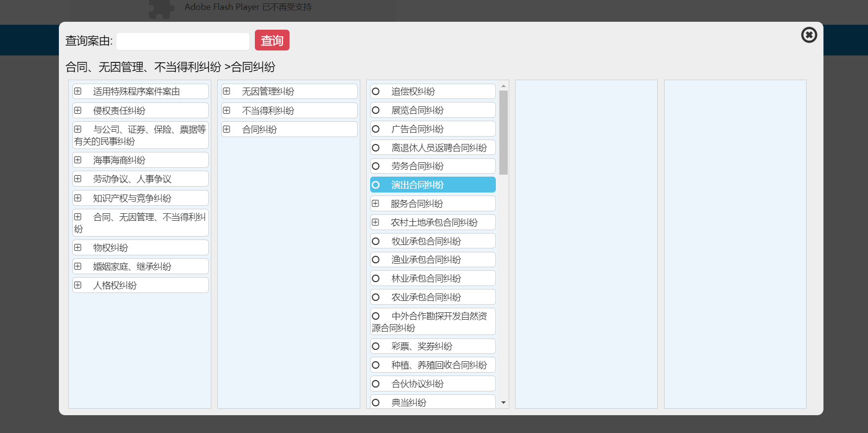The image size is (868, 433).
Task: Select 牧业承包合同纠纷 radio button
Action: click(376, 241)
